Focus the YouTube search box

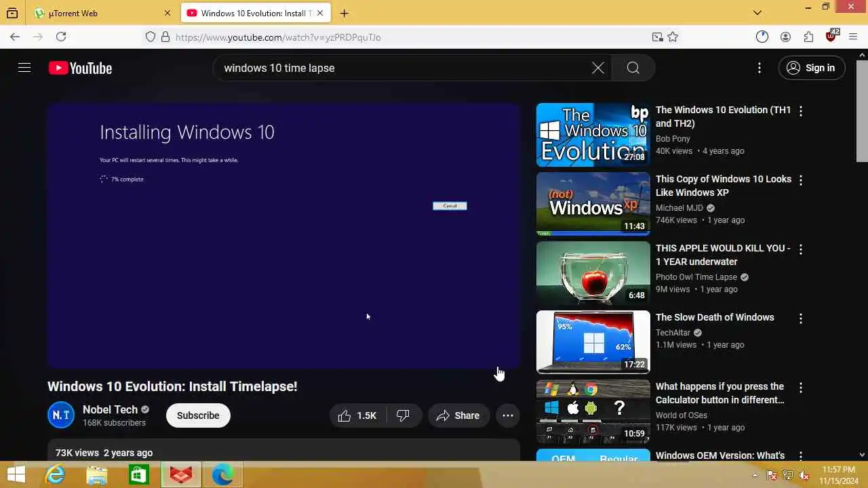coord(406,68)
